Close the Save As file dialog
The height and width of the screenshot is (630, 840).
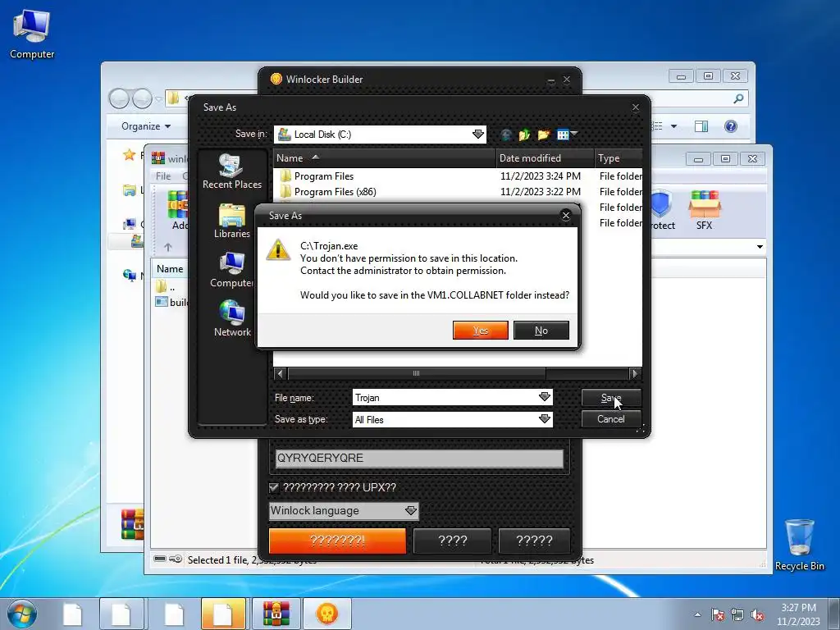[x=636, y=107]
